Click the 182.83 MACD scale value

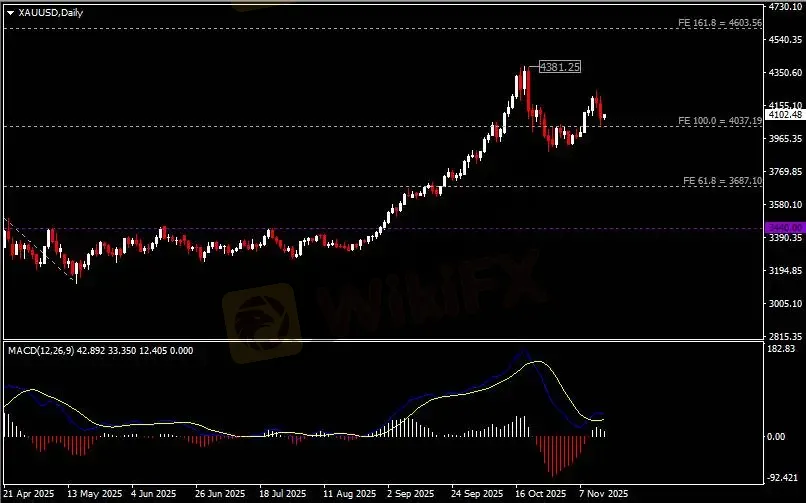[781, 349]
